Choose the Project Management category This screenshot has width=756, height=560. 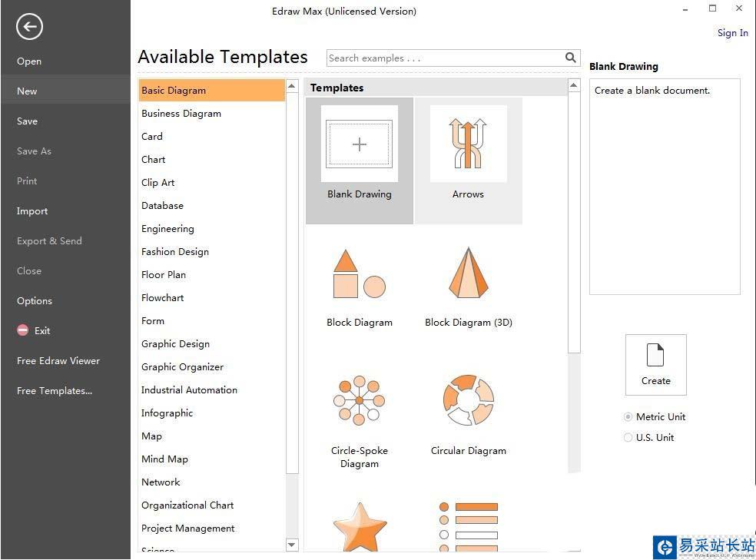coord(211,529)
